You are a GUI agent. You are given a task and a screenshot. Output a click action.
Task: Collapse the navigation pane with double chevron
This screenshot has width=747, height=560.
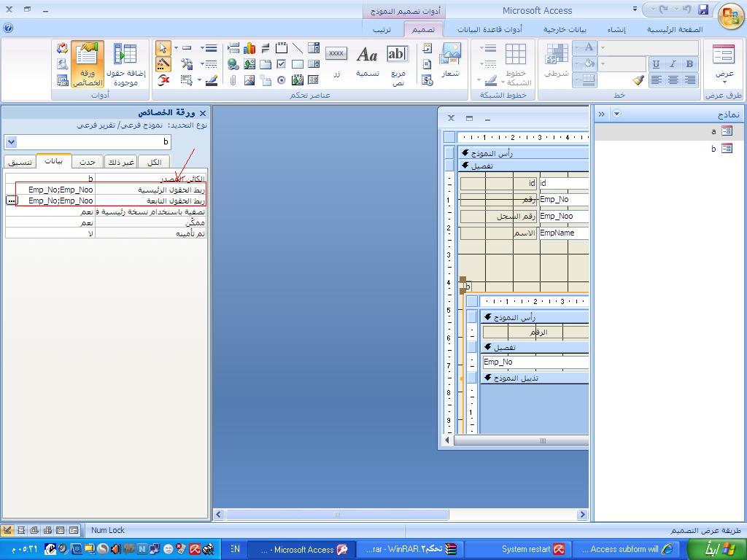[601, 114]
